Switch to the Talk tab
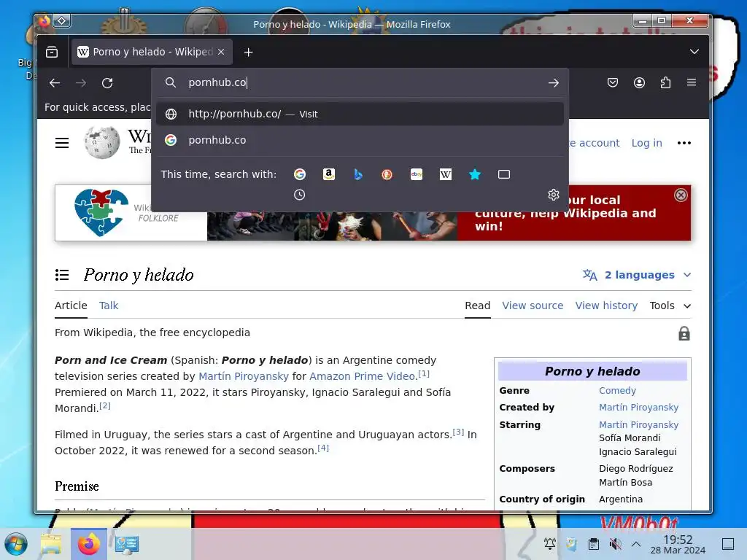The width and height of the screenshot is (747, 560). 109,306
